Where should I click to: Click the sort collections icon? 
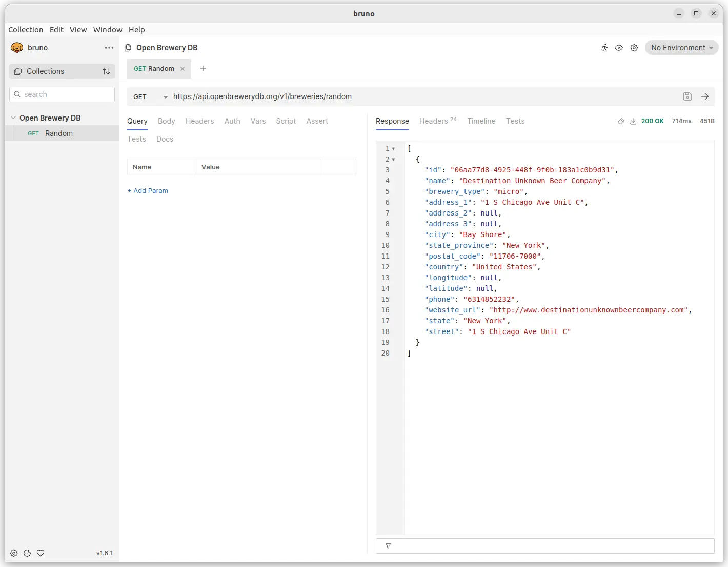pos(106,71)
